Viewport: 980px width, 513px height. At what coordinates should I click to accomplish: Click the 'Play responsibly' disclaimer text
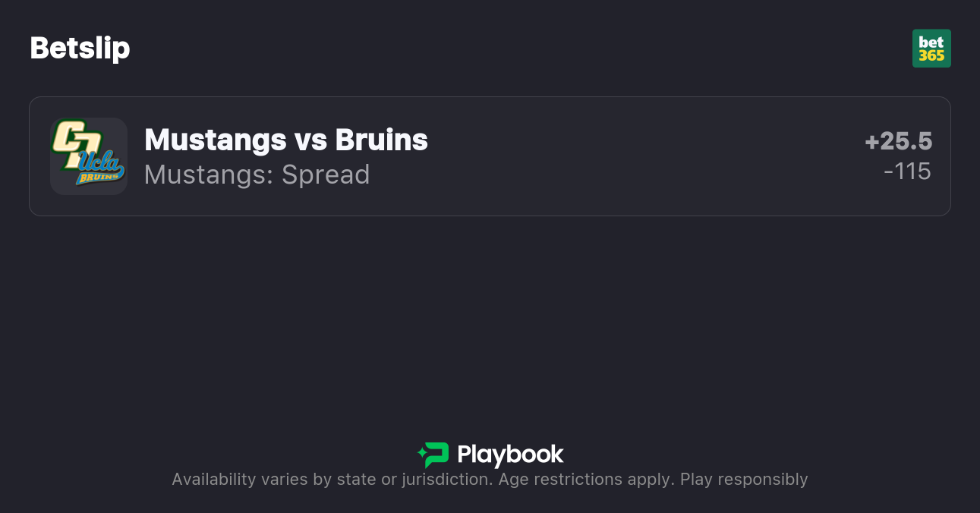(x=743, y=480)
